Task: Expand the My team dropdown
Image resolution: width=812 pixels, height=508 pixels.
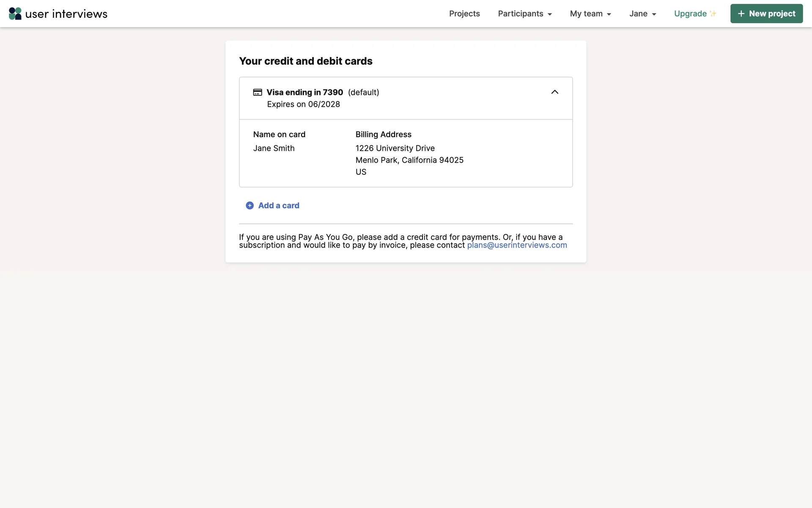Action: [x=586, y=14]
